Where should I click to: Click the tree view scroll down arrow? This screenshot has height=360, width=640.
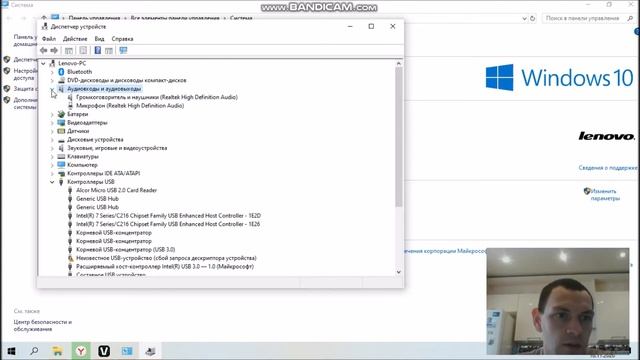pos(399,272)
